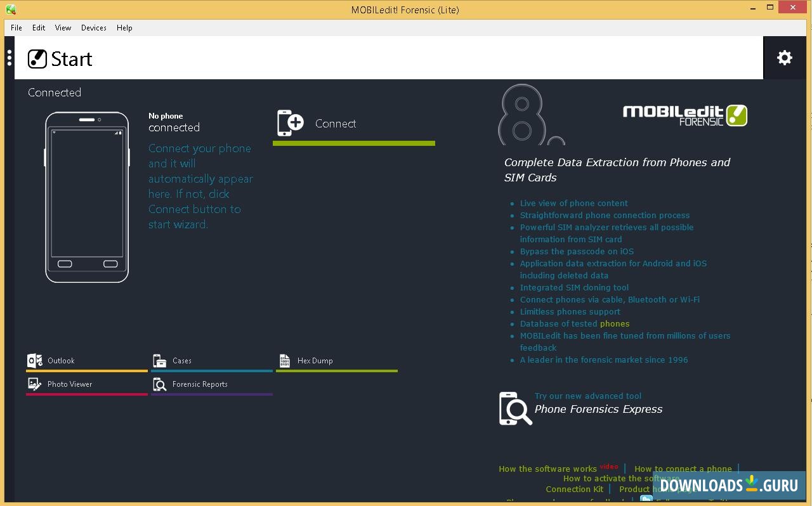Click 'Limitless phones support' bullet
The height and width of the screenshot is (506, 812).
(570, 312)
